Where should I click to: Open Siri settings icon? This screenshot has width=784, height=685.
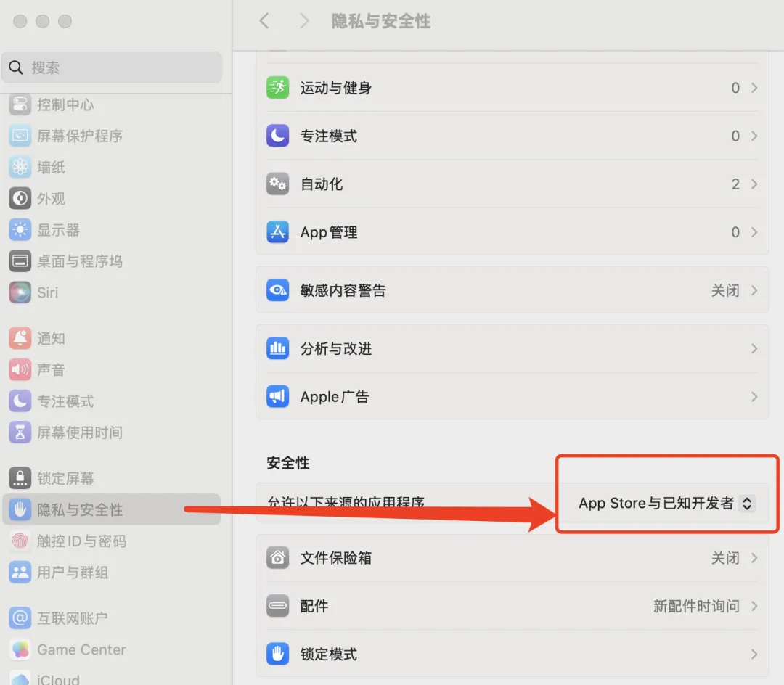[x=20, y=292]
